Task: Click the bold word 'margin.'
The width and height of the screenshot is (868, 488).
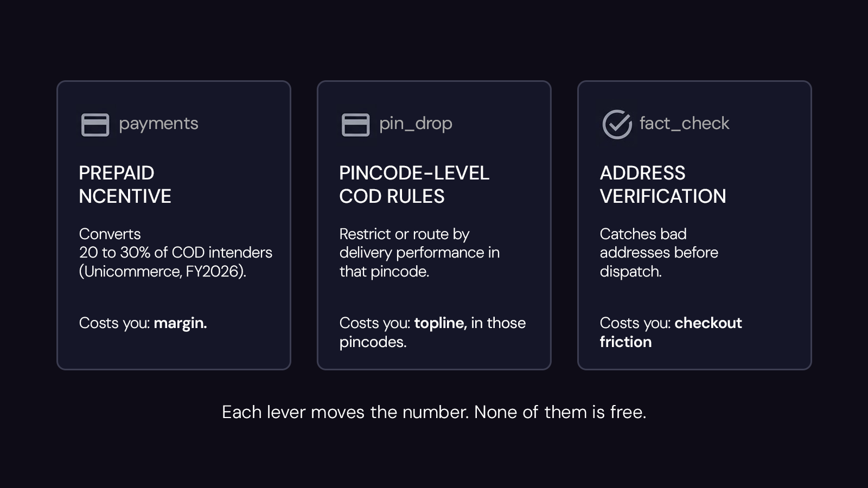Action: click(180, 323)
